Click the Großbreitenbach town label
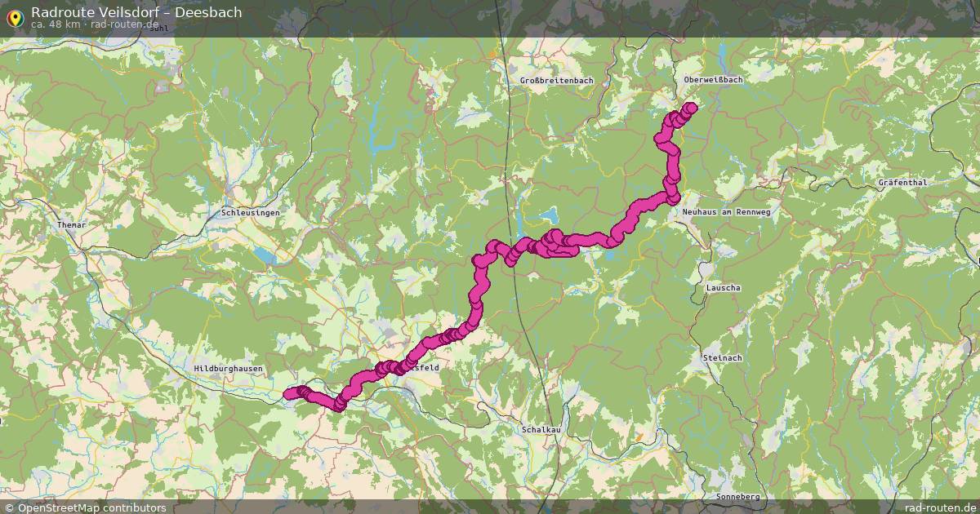Image resolution: width=980 pixels, height=514 pixels. (x=556, y=81)
